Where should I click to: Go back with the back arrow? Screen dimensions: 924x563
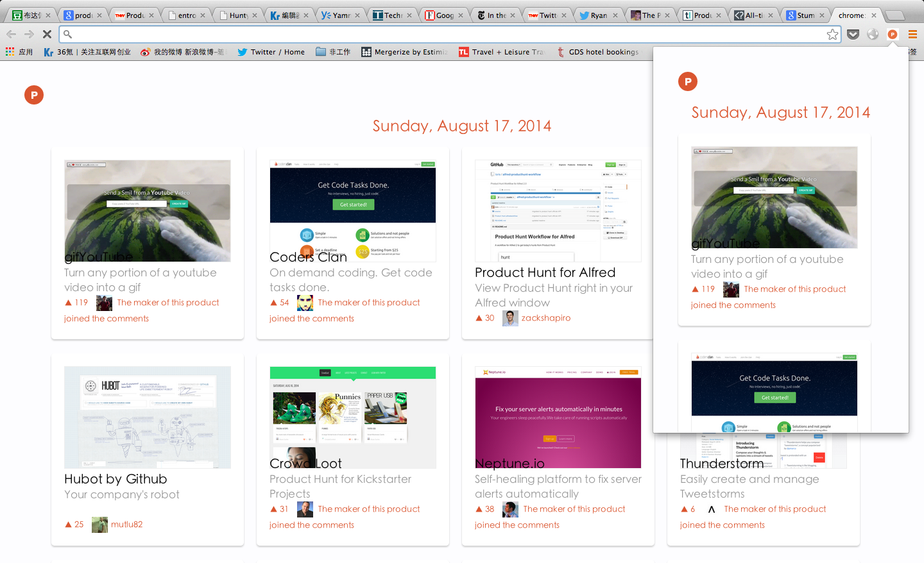click(x=12, y=35)
